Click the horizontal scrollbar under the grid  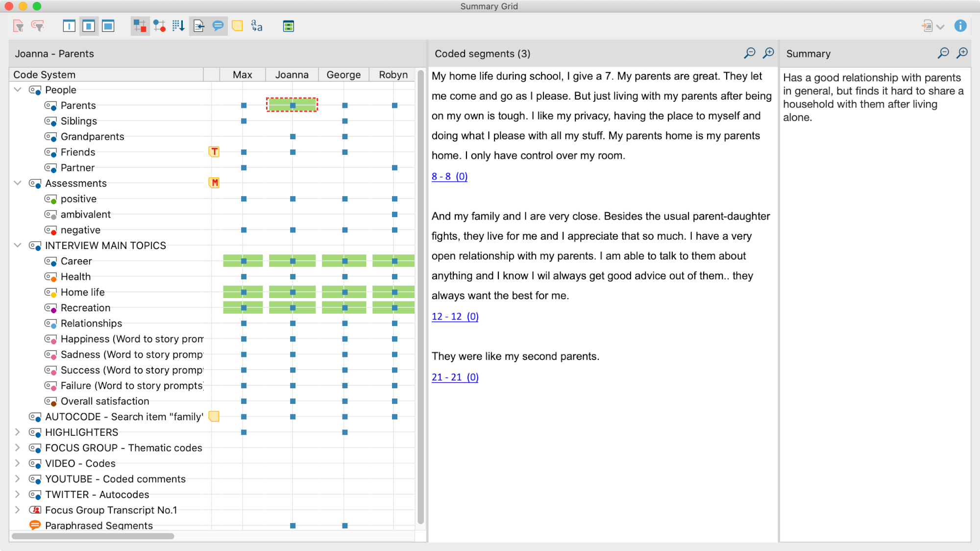[93, 536]
